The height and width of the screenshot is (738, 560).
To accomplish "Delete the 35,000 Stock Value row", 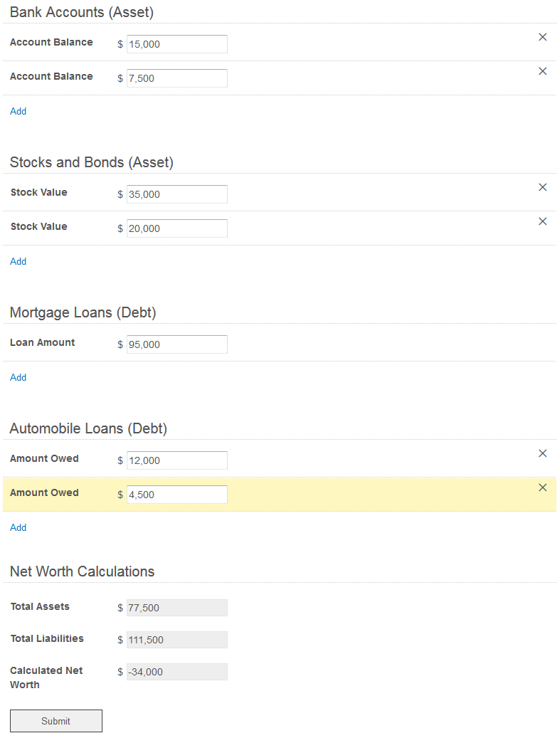I will pyautogui.click(x=542, y=187).
